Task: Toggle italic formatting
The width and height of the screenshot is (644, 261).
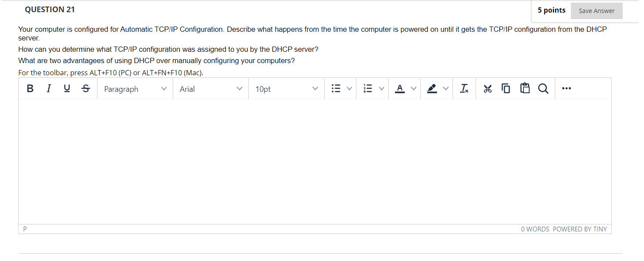Action: [48, 89]
